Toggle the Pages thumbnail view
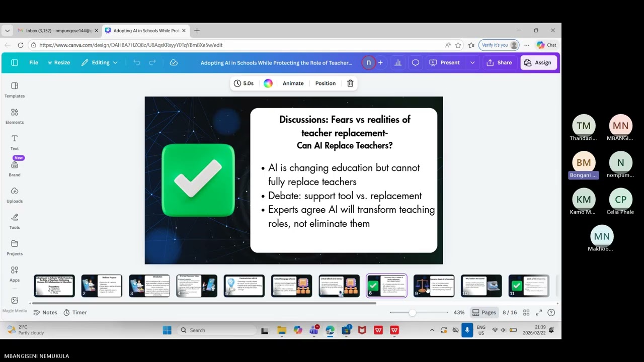 click(x=484, y=312)
